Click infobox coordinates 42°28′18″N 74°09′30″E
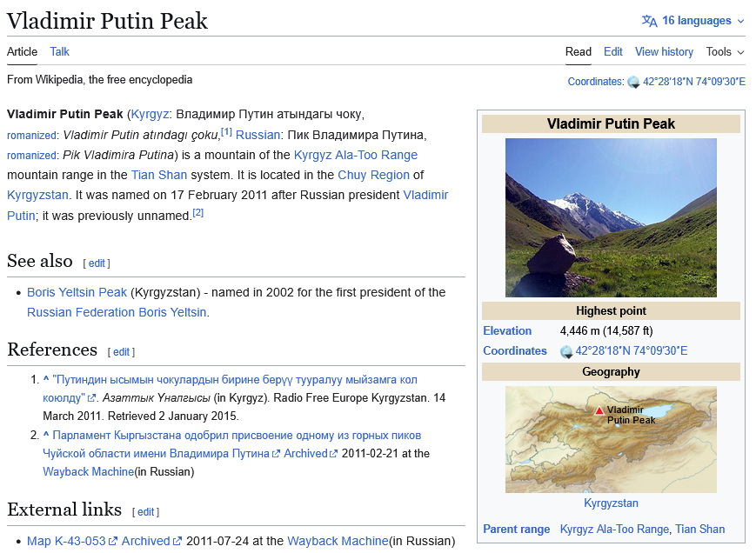Viewport: 756px width, 553px height. pyautogui.click(x=631, y=351)
